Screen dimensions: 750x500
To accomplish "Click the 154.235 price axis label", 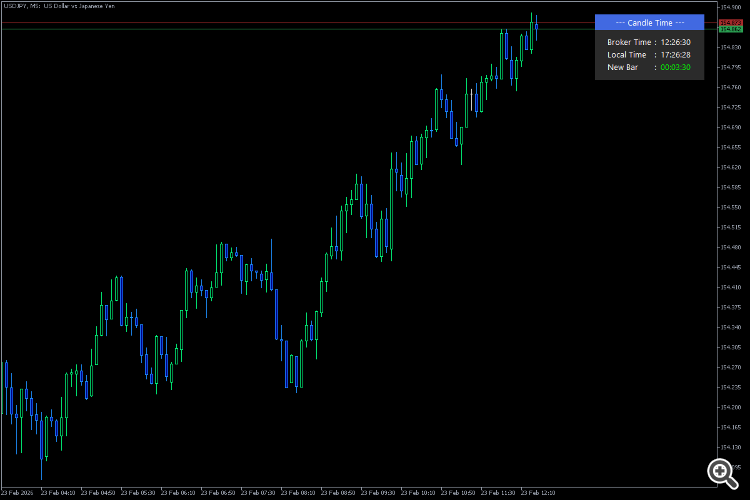I will pos(730,387).
